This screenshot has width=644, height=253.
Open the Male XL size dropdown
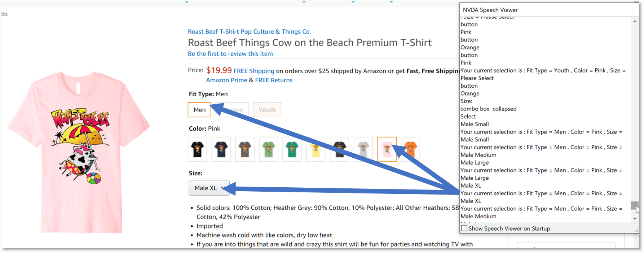209,188
